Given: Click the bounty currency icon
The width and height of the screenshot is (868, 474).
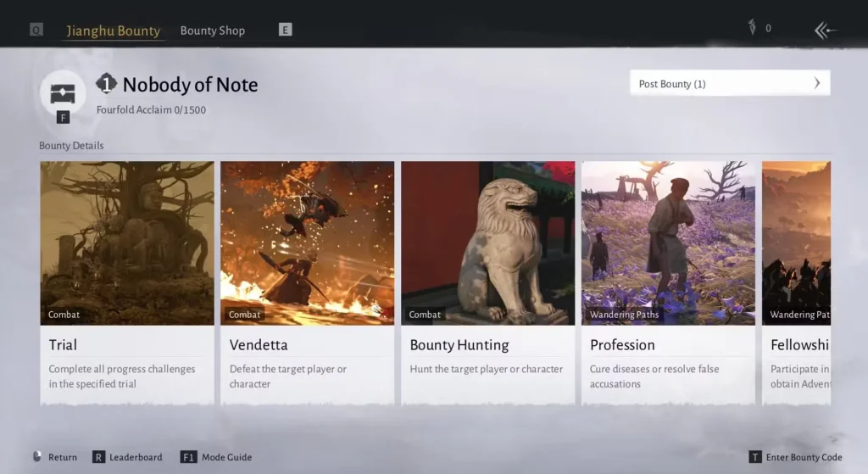Looking at the screenshot, I should click(752, 26).
